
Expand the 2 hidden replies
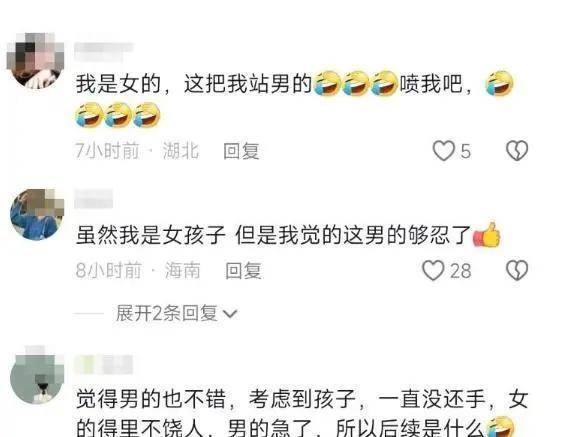click(166, 314)
